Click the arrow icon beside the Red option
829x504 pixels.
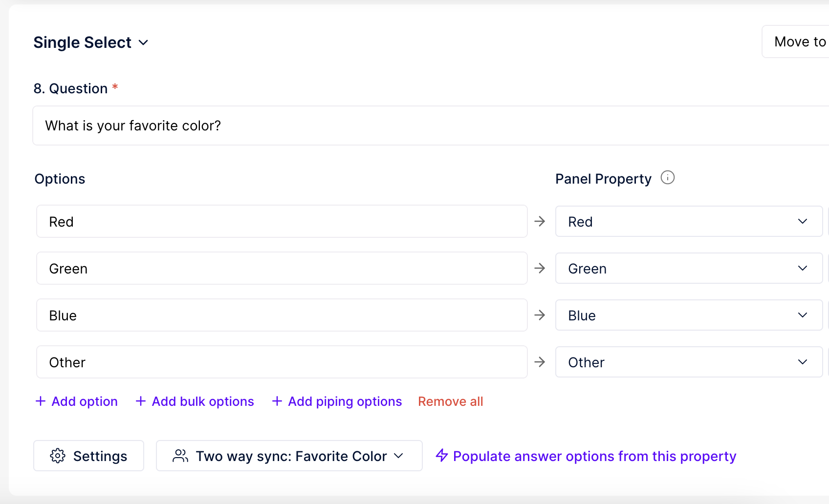(540, 221)
